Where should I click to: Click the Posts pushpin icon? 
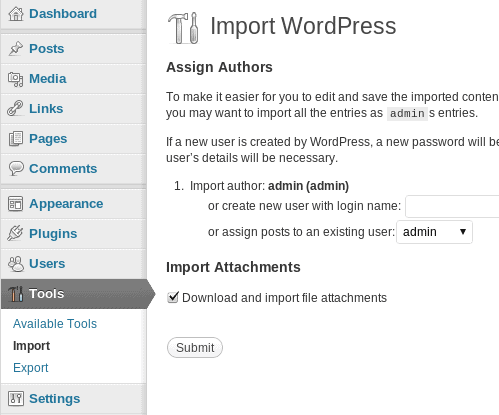pos(16,49)
